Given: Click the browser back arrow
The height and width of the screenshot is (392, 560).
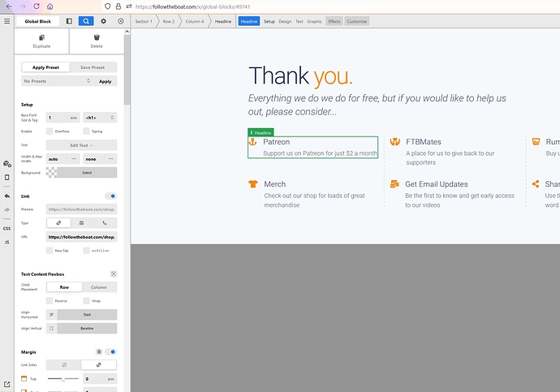Looking at the screenshot, I should point(9,6).
